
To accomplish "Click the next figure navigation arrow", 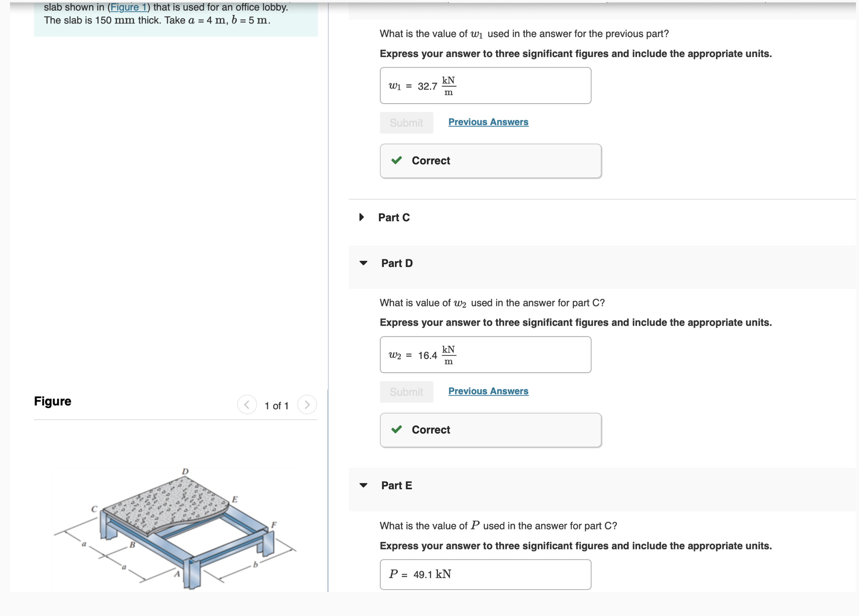I will point(307,405).
